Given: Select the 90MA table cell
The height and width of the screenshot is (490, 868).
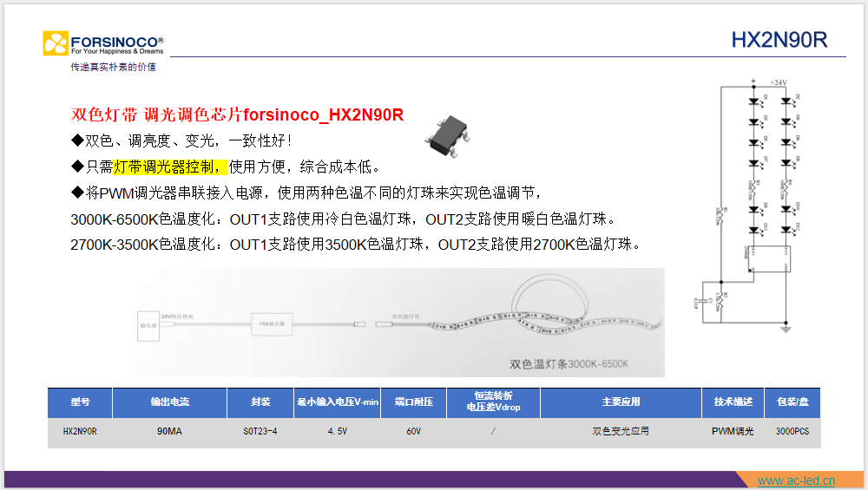Looking at the screenshot, I should (169, 431).
